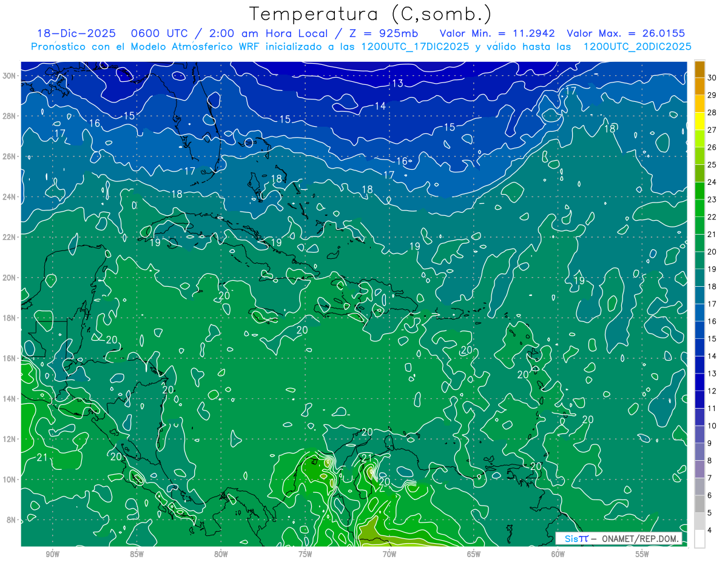Viewport: 728px width, 562px height.
Task: Click the 75W longitude axis label
Action: [305, 554]
